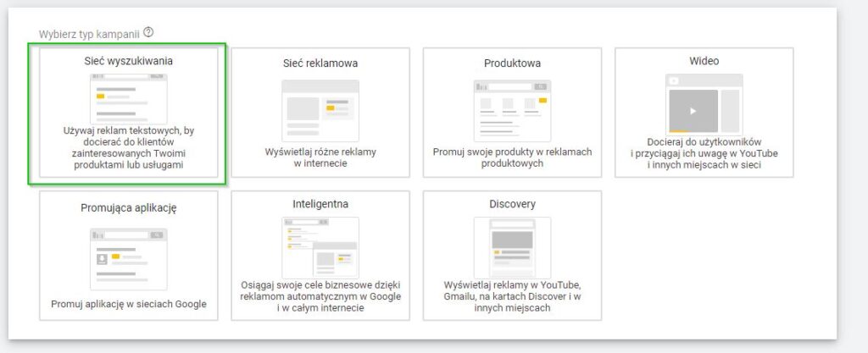Click description about YouTube, Gmail and Discover
This screenshot has height=353, width=868.
(x=512, y=296)
